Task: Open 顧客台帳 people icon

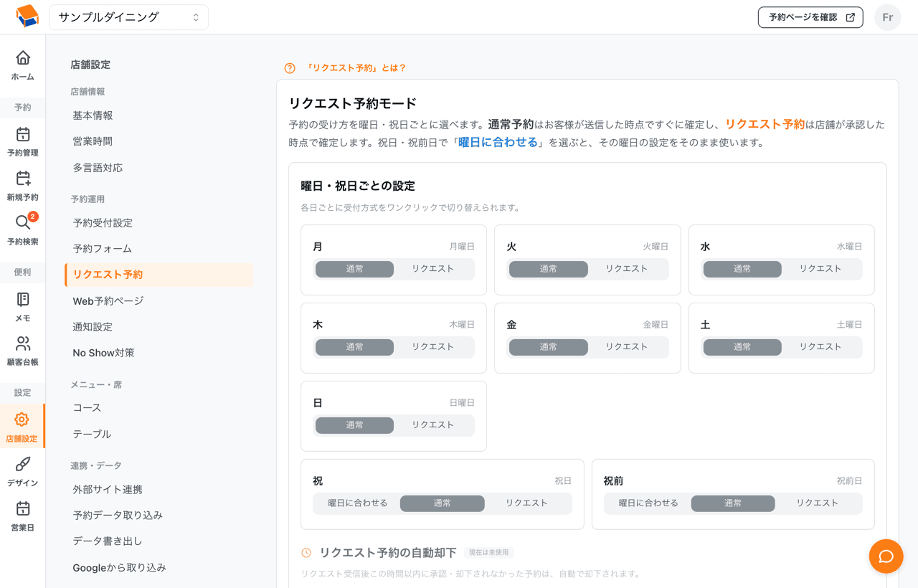Action: (23, 343)
